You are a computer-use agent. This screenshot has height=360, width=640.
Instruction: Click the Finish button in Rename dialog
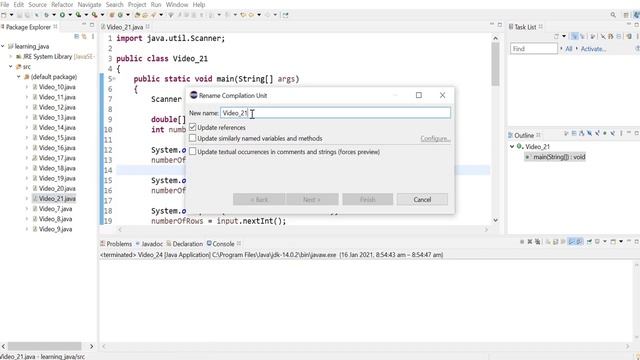[368, 200]
